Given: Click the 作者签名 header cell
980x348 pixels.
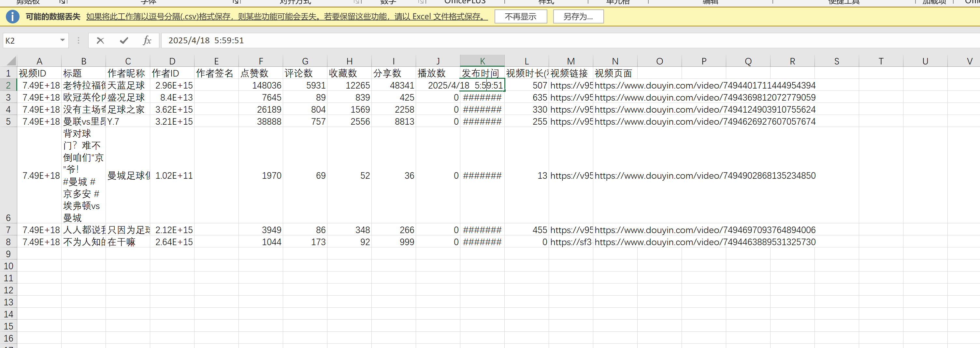Looking at the screenshot, I should click(x=216, y=73).
